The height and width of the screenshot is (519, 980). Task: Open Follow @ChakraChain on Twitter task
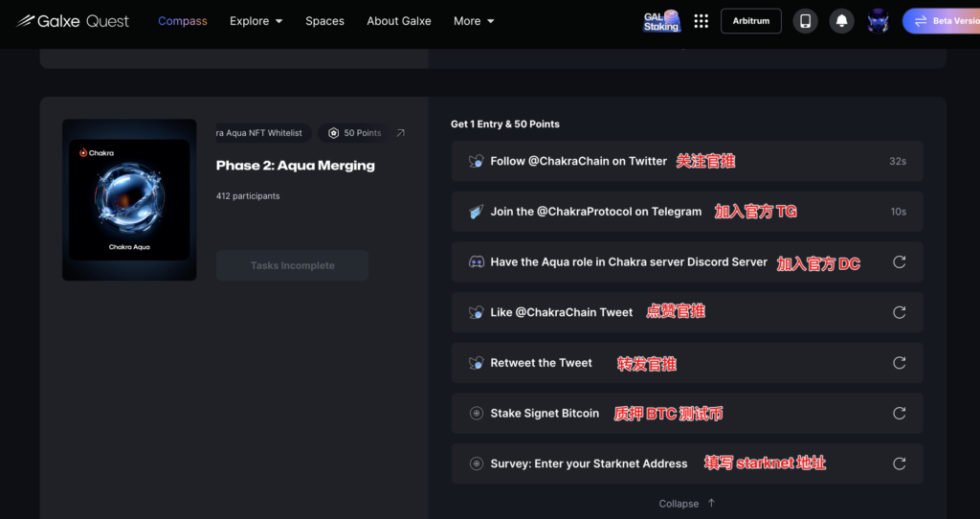pyautogui.click(x=578, y=161)
